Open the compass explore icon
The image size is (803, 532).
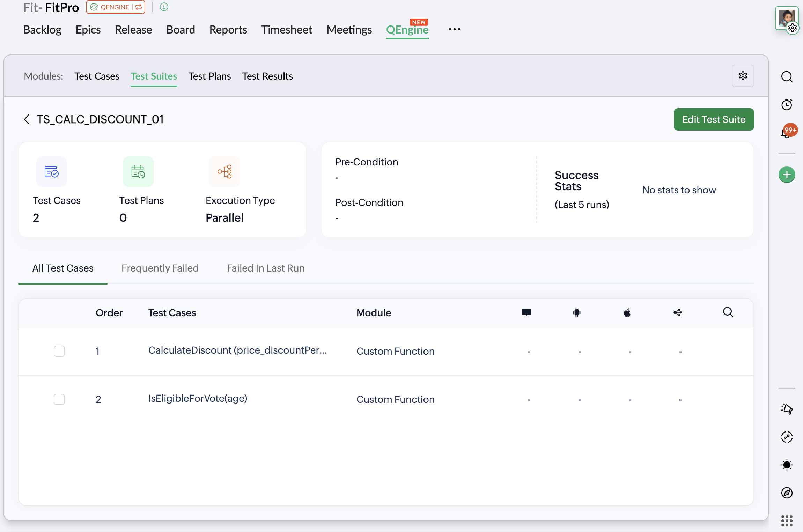[787, 493]
